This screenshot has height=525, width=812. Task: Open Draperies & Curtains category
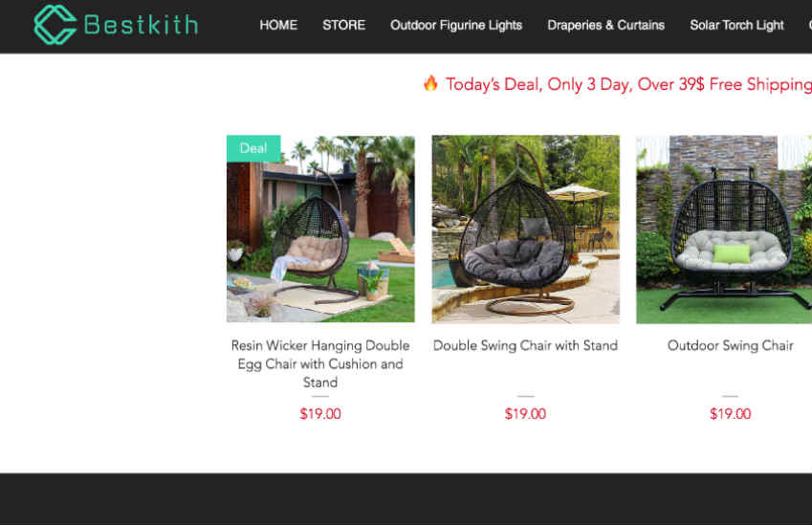pyautogui.click(x=606, y=25)
